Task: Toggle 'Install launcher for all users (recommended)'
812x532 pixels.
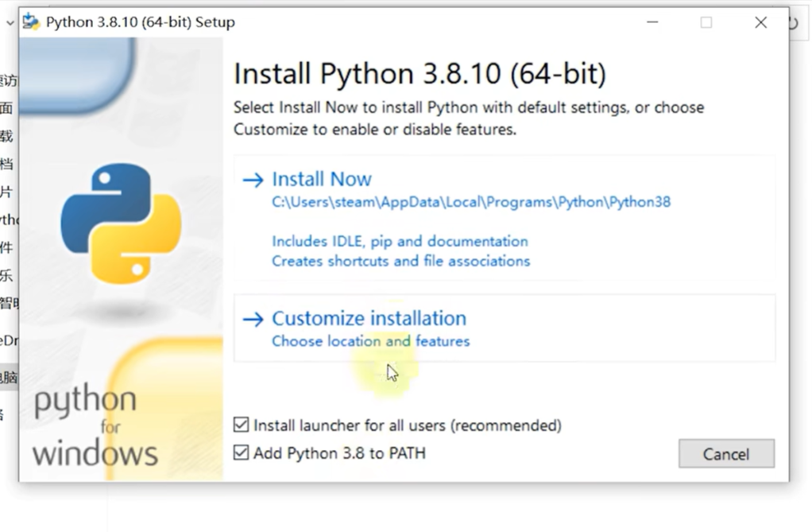Action: (242, 425)
